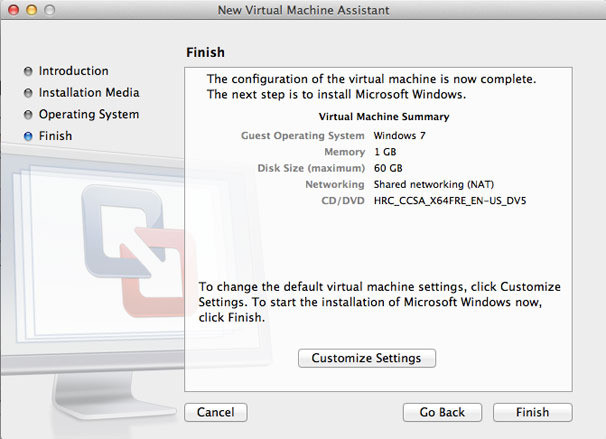Click the Finish button to start installation
606x439 pixels.
(532, 412)
